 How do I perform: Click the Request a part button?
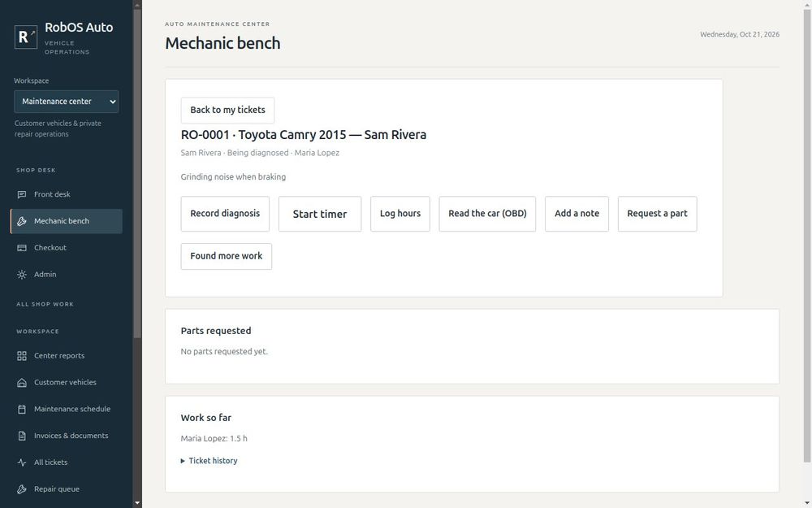(x=657, y=214)
